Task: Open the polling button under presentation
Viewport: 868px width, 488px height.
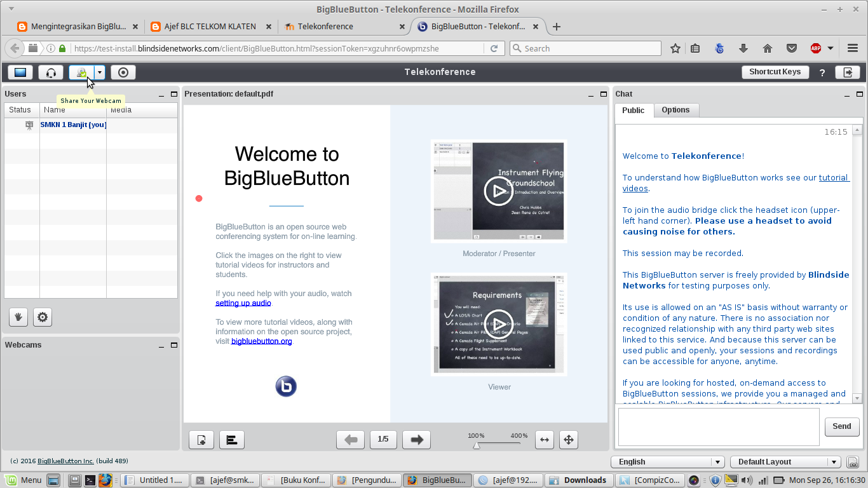Action: coord(232,440)
